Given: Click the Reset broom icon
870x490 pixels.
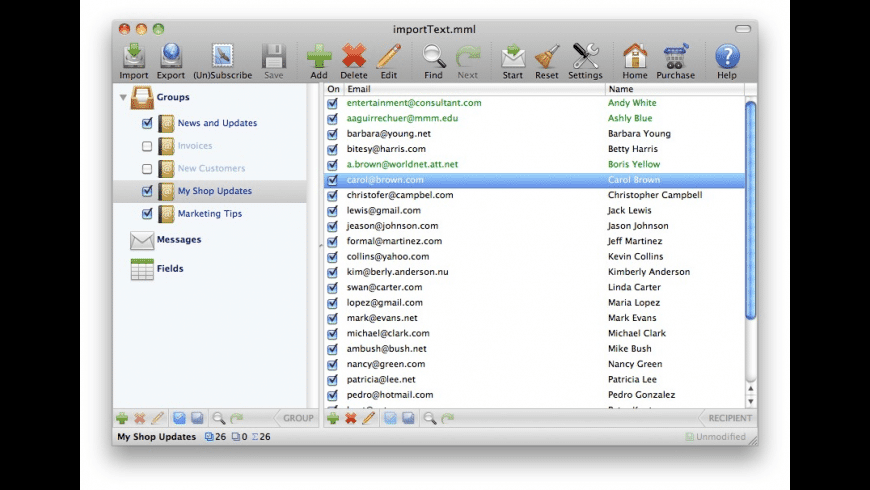Looking at the screenshot, I should coord(546,57).
